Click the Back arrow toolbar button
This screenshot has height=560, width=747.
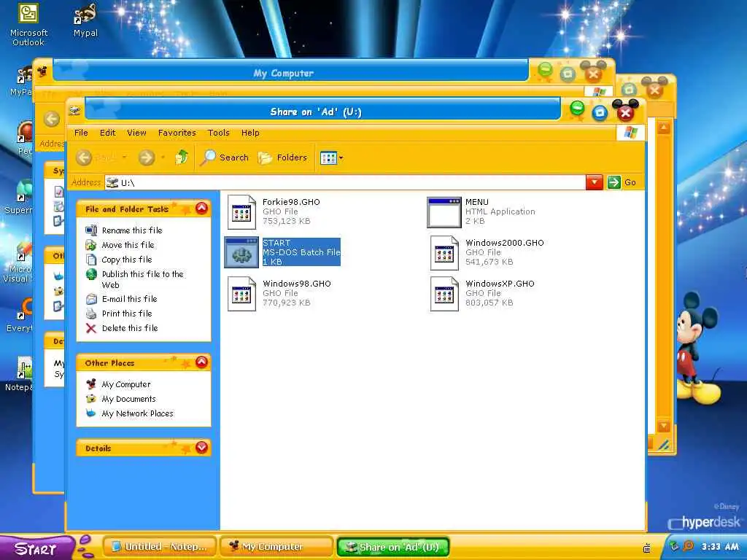click(84, 157)
